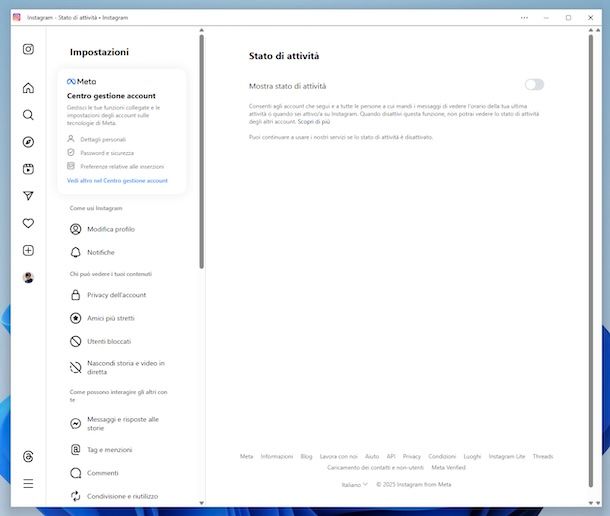610x516 pixels.
Task: Click the Luoghi footer link
Action: 472,456
